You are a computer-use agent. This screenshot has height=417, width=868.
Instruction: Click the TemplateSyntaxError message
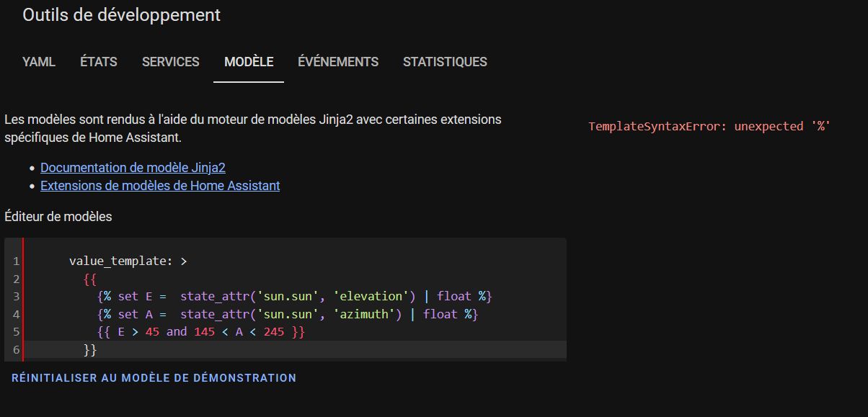point(709,126)
